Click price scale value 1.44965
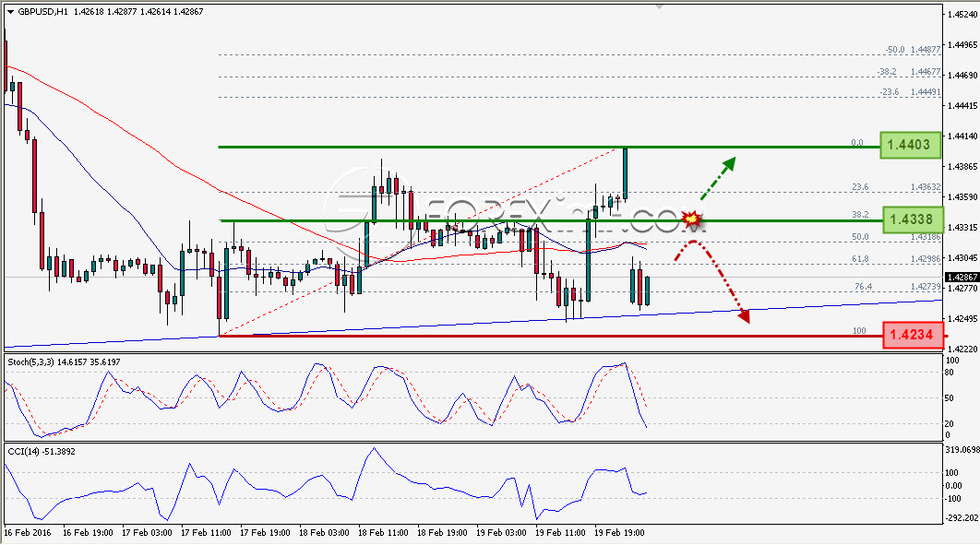This screenshot has height=545, width=980. [962, 45]
